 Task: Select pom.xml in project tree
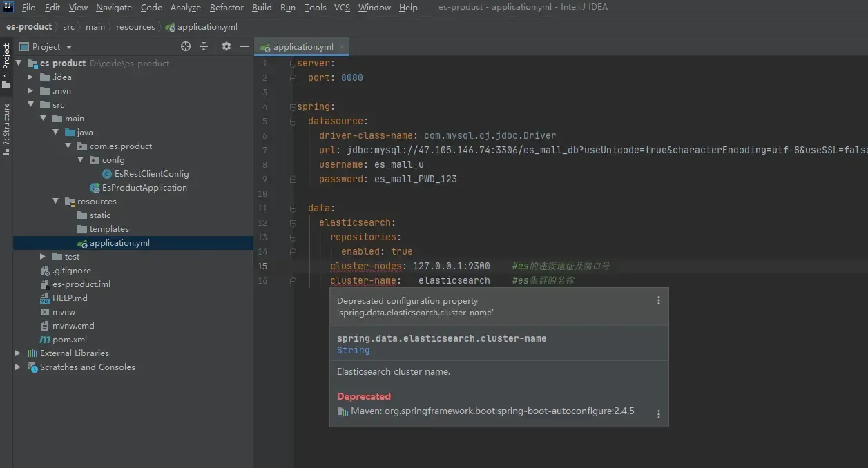pyautogui.click(x=69, y=340)
